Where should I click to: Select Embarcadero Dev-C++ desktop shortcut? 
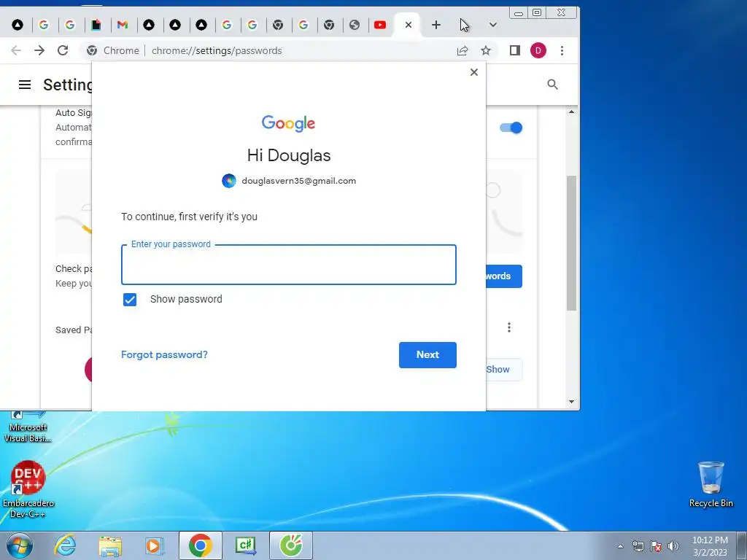click(x=28, y=489)
